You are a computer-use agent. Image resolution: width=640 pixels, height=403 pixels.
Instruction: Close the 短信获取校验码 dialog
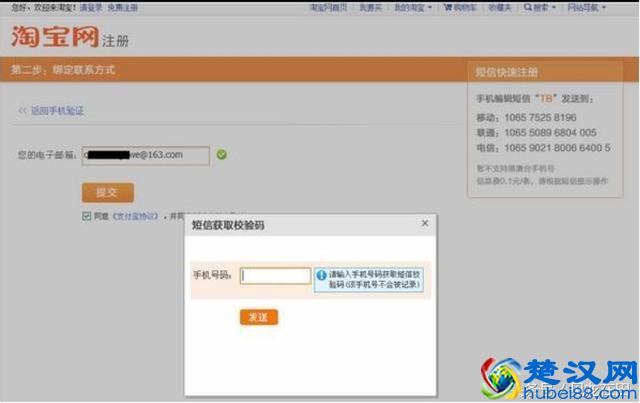coord(425,223)
